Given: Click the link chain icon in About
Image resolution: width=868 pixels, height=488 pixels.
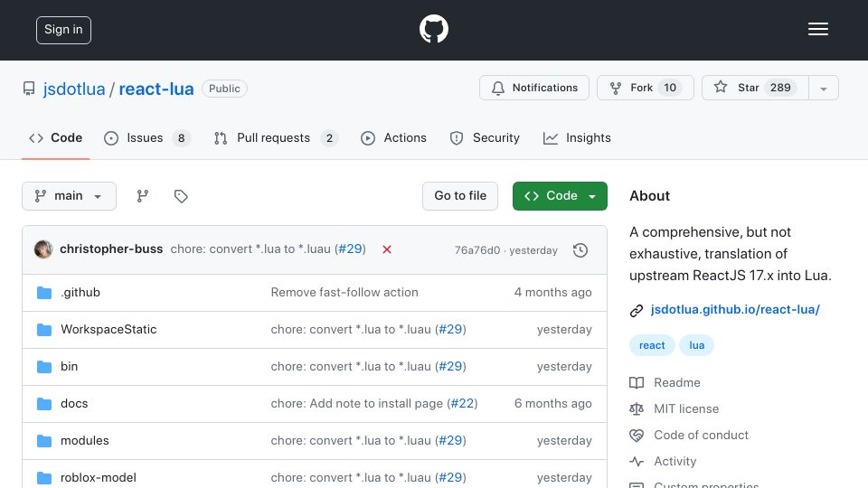Looking at the screenshot, I should click(x=636, y=310).
